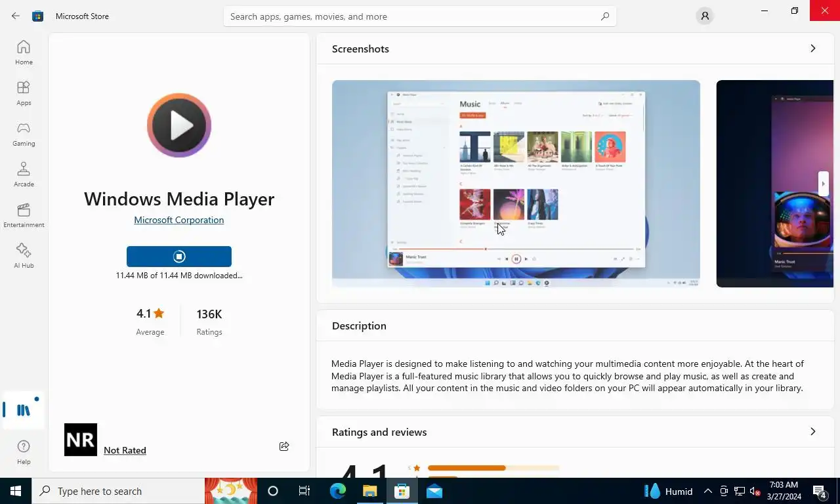Click the NR rating badge
The height and width of the screenshot is (504, 840).
click(81, 440)
